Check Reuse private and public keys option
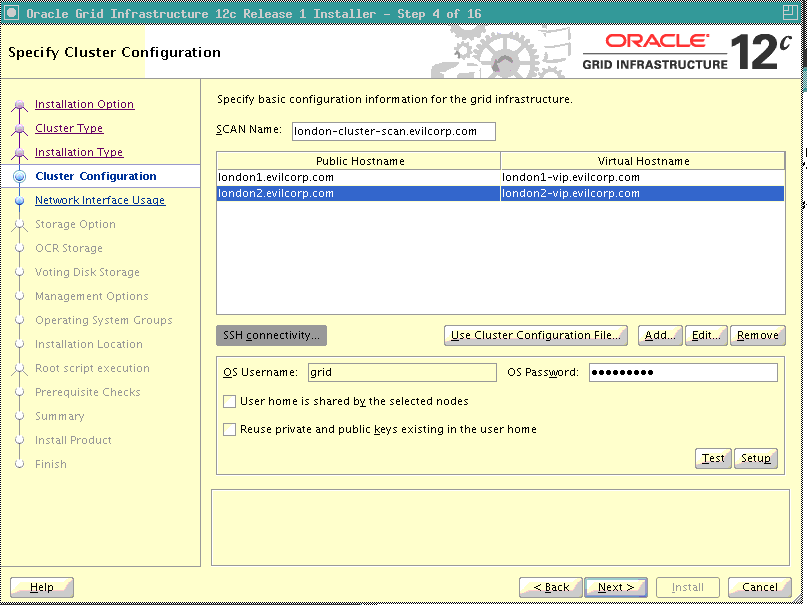Screen dimensions: 807x605 tap(230, 430)
